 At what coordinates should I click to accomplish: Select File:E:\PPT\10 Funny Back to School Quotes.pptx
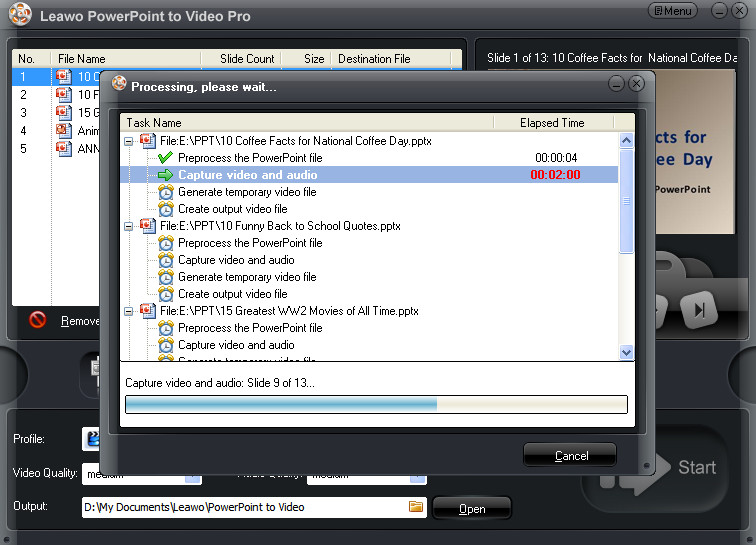pyautogui.click(x=280, y=226)
